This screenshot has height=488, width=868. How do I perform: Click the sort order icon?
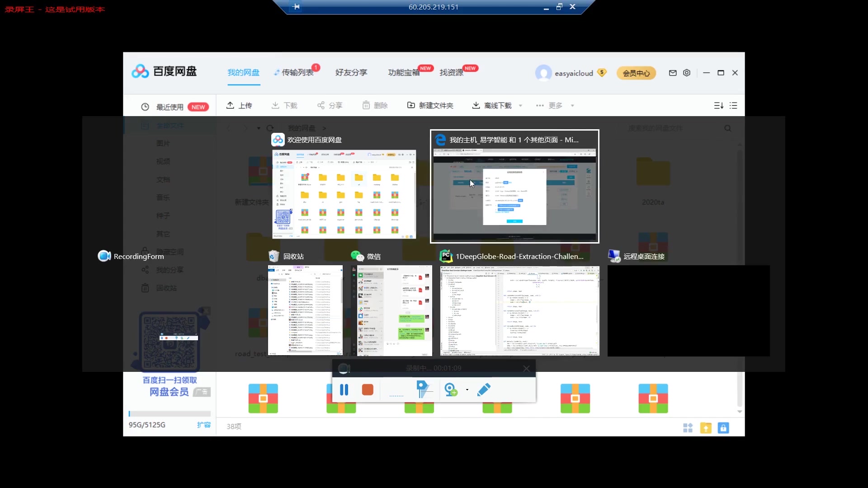pyautogui.click(x=719, y=105)
